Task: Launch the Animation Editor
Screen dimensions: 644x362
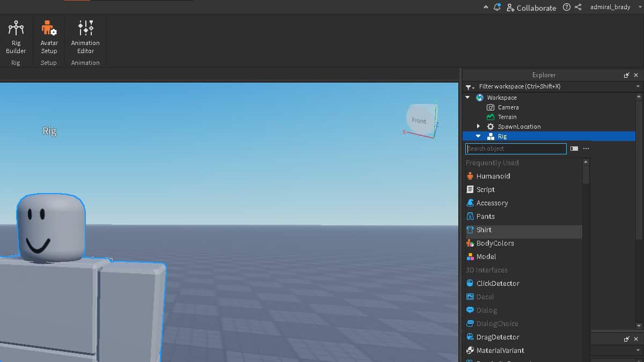Action: 85,38
